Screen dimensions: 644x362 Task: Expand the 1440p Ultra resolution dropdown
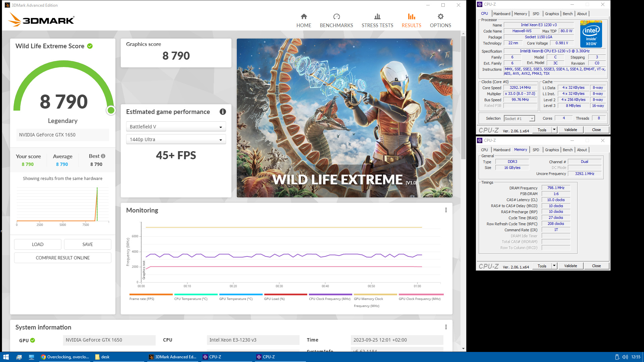(176, 139)
